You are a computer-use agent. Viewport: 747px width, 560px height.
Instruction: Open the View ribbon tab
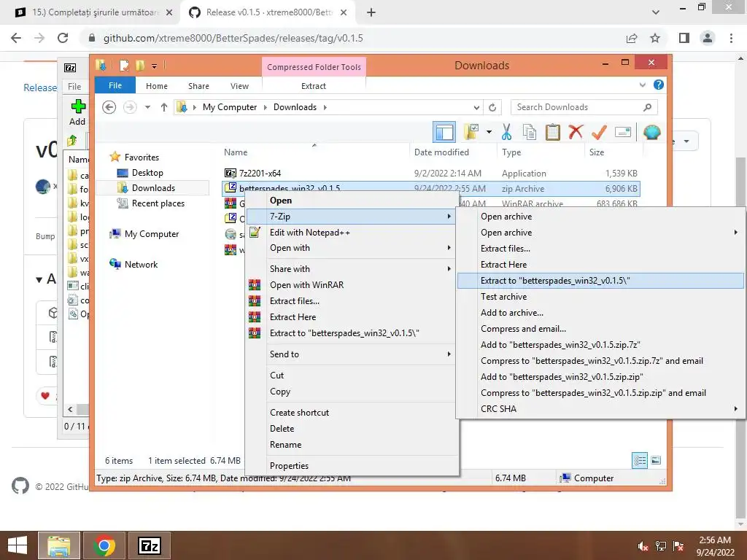(x=239, y=86)
